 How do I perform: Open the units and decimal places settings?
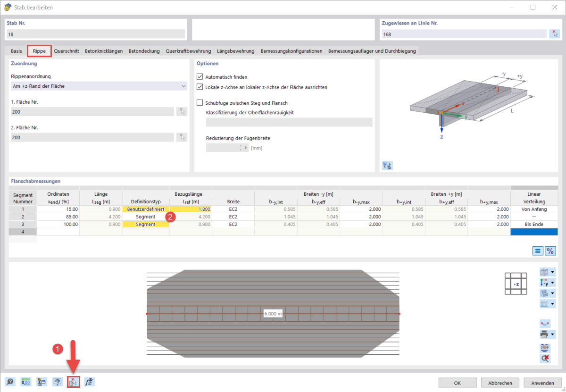[x=25, y=382]
